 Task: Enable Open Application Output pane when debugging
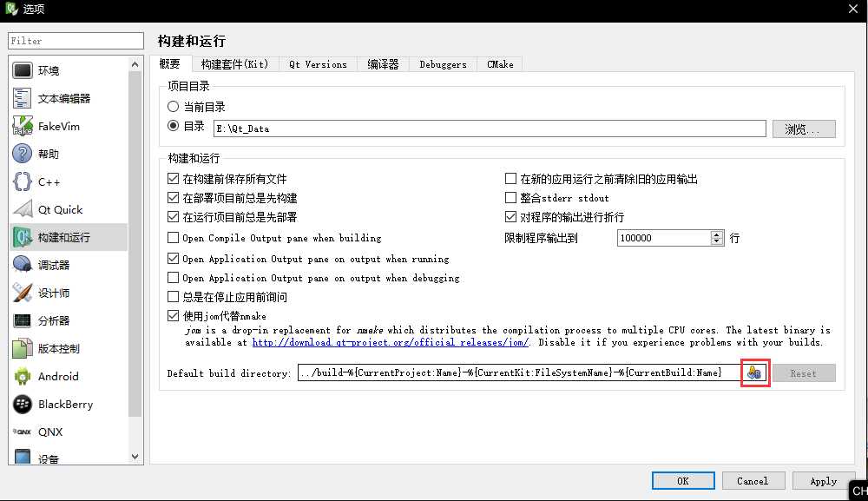tap(174, 277)
